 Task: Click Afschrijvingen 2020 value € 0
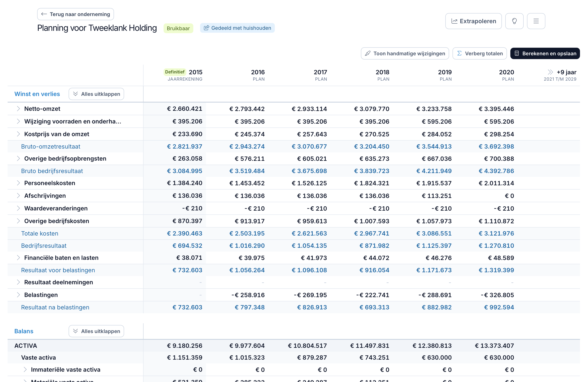coord(509,196)
